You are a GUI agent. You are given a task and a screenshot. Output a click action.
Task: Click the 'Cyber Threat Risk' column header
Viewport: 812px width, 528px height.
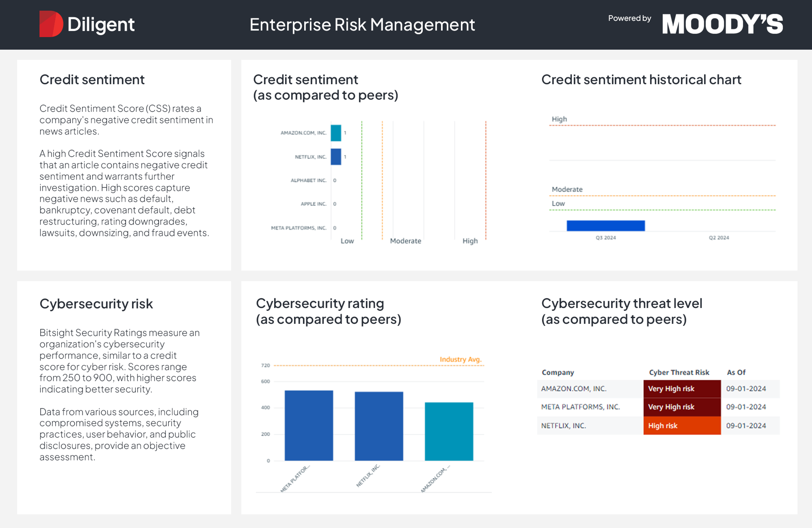[x=679, y=372]
